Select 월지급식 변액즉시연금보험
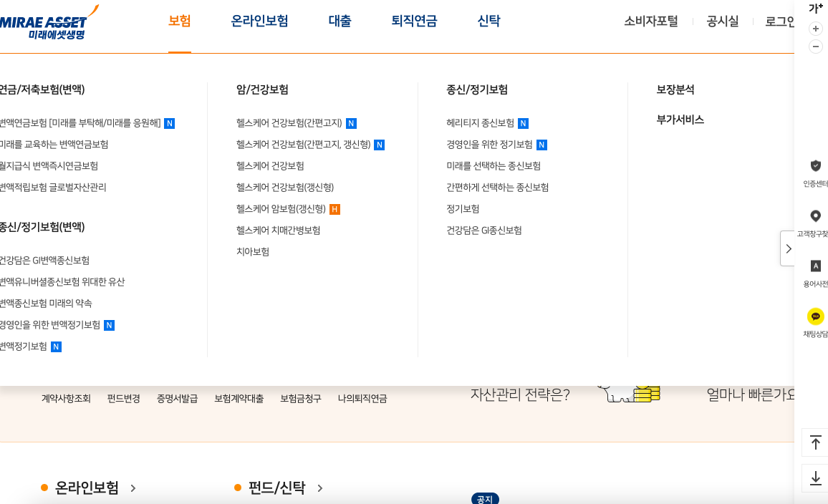This screenshot has width=828, height=504. click(49, 165)
